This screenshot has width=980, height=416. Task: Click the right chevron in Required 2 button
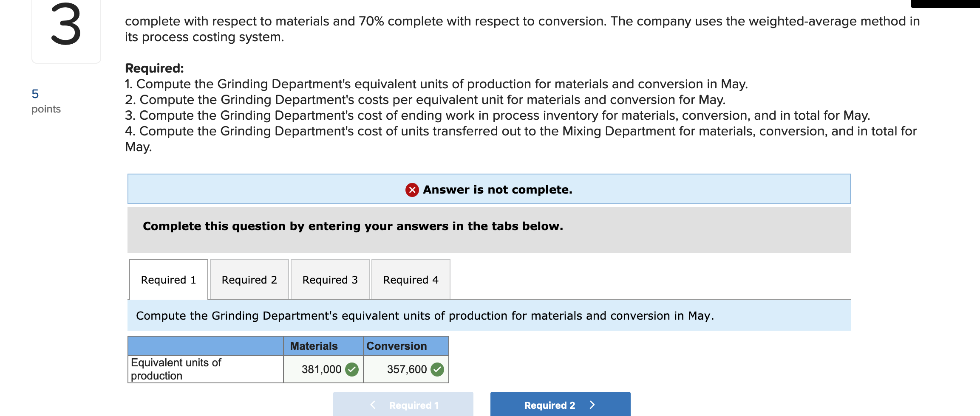(x=592, y=405)
